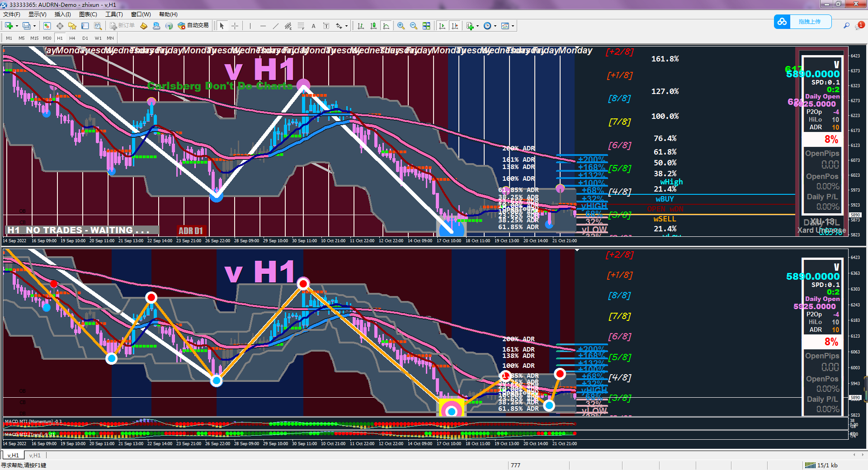
Task: Switch timeframe to W1
Action: pos(98,38)
